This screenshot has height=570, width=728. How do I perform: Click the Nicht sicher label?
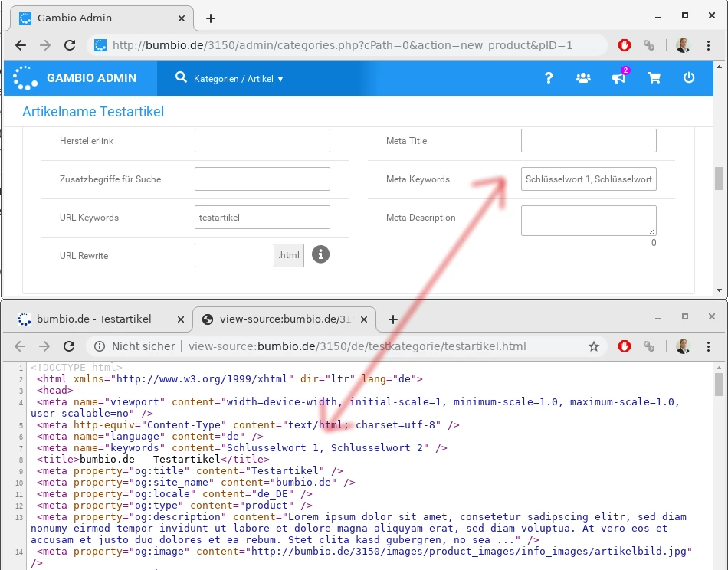click(x=143, y=346)
